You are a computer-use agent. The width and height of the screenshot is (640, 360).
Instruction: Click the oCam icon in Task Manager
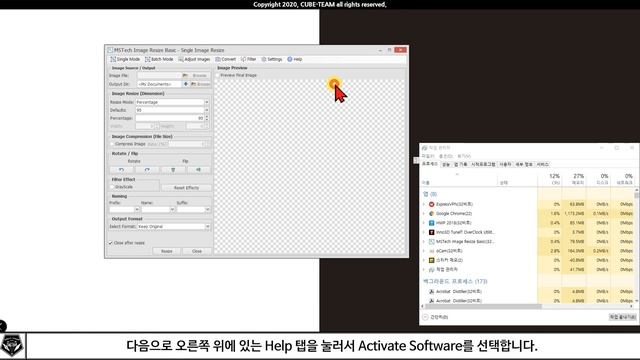pos(431,251)
